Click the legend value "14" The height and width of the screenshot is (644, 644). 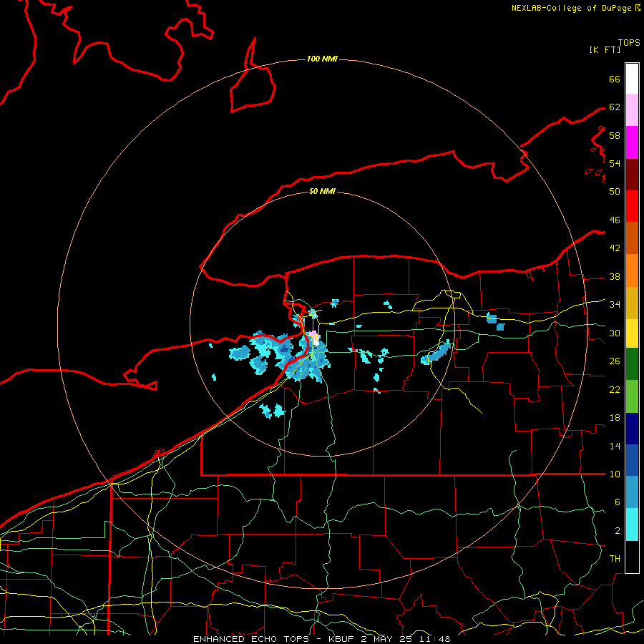coord(615,446)
